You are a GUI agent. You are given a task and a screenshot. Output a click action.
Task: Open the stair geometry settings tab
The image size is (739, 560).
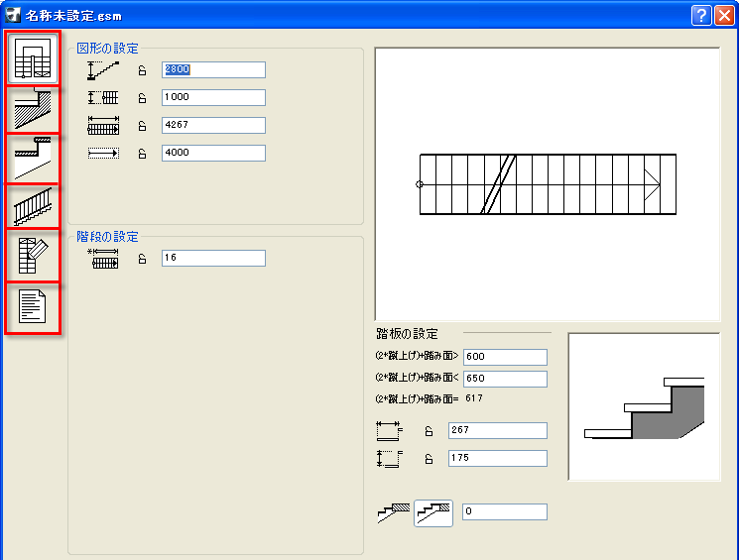(33, 58)
